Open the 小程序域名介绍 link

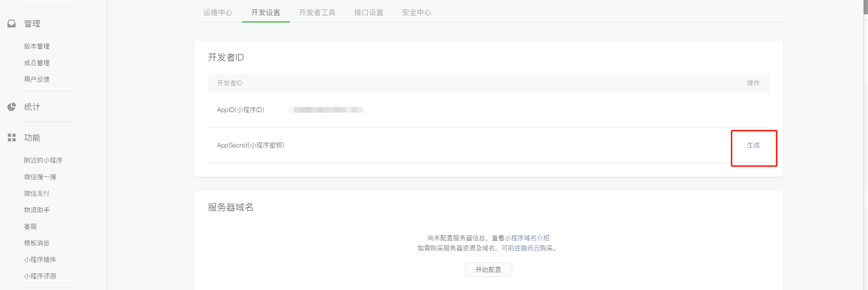click(x=527, y=238)
